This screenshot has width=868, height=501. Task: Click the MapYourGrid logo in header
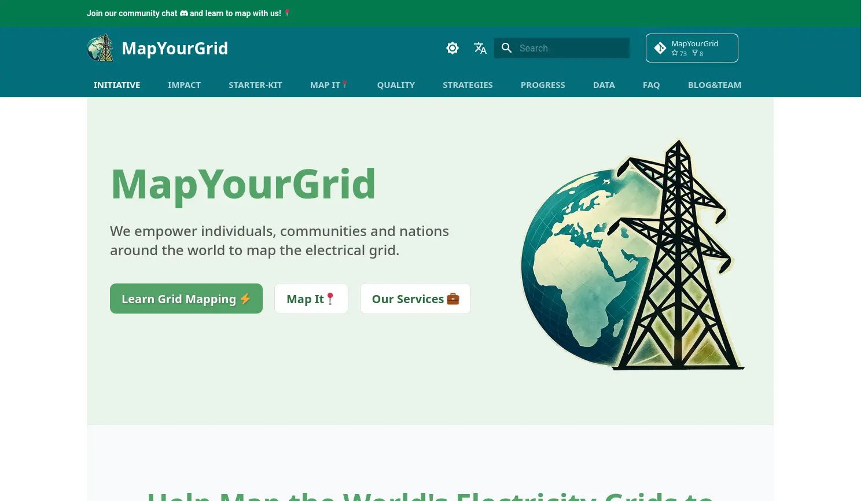point(101,48)
